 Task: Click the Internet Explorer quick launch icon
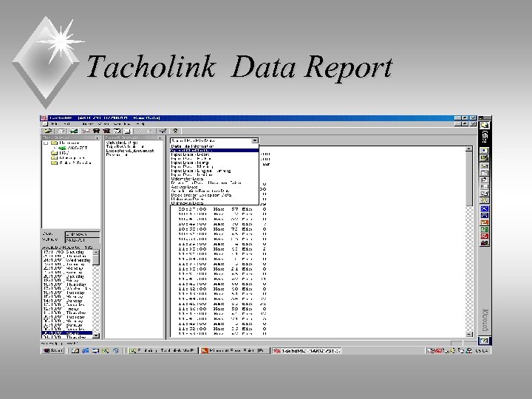pos(85,350)
